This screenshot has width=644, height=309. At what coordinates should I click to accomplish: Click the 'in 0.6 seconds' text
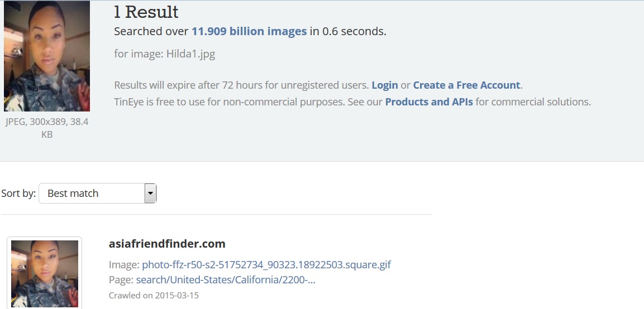click(348, 31)
